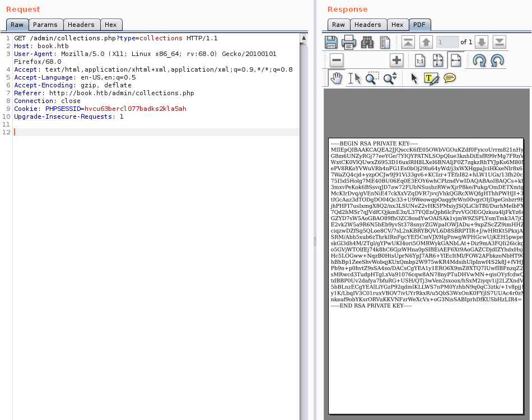Jump to the last PDF page
532x420 pixels.
coord(499,42)
